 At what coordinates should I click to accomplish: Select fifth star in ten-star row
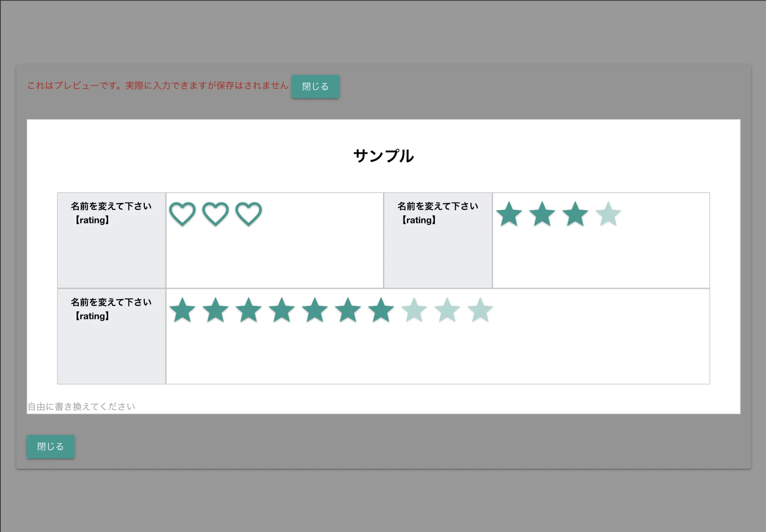click(315, 310)
